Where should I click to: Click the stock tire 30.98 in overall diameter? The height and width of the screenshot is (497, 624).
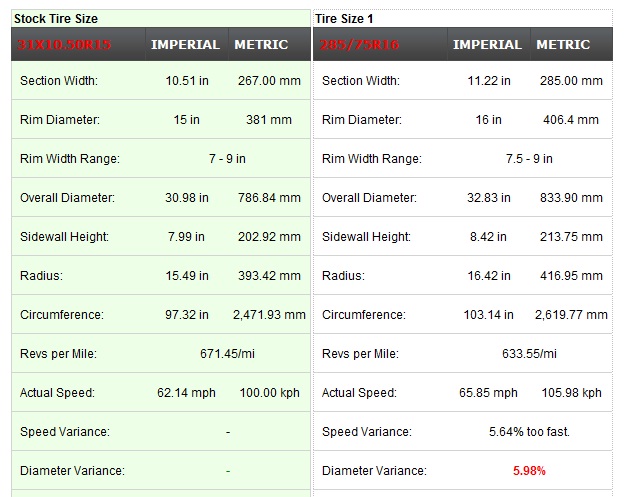(x=187, y=198)
